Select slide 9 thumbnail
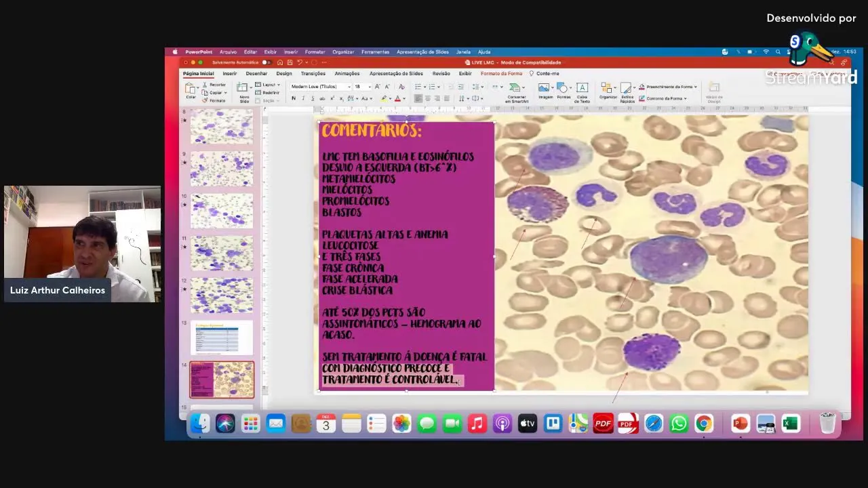This screenshot has width=868, height=488. pos(221,169)
